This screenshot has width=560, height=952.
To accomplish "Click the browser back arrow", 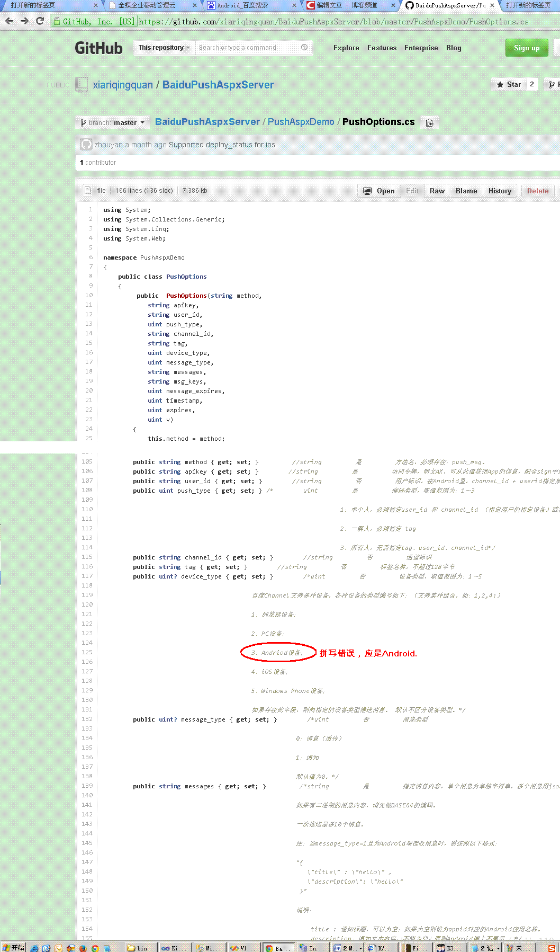I will point(9,21).
